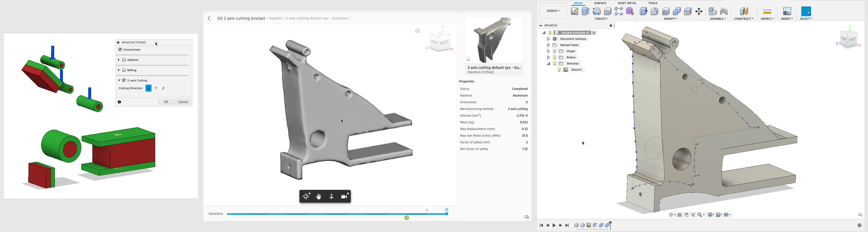The height and width of the screenshot is (232, 868).
Task: Toggle visibility bulb of Bodies folder
Action: pyautogui.click(x=555, y=57)
